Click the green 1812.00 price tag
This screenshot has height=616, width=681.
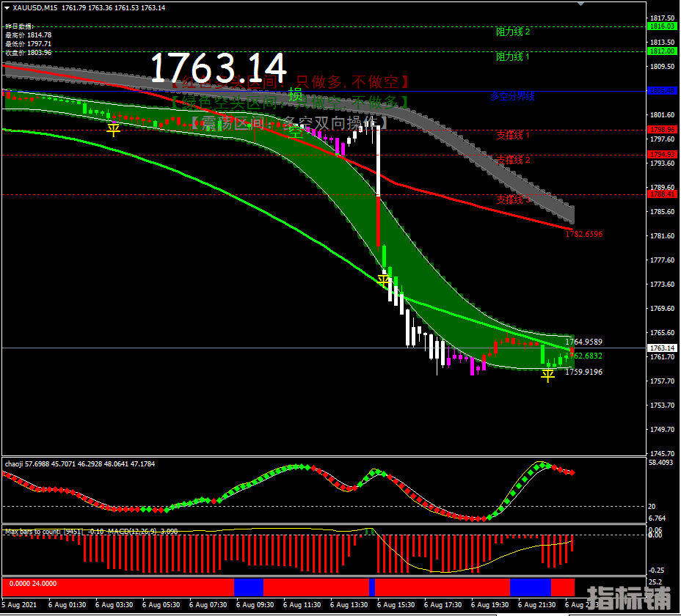pyautogui.click(x=663, y=51)
